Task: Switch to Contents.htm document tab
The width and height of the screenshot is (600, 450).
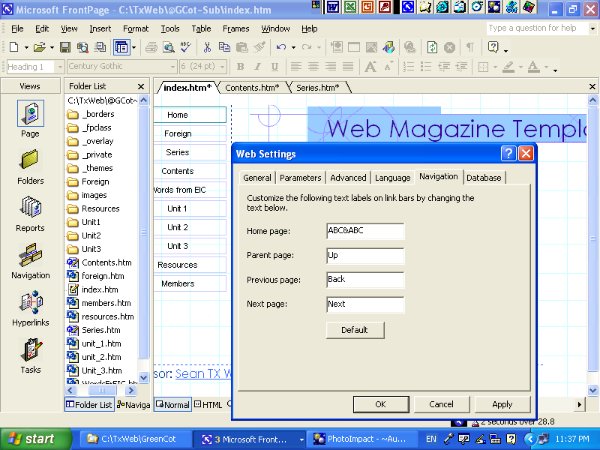Action: (x=252, y=88)
